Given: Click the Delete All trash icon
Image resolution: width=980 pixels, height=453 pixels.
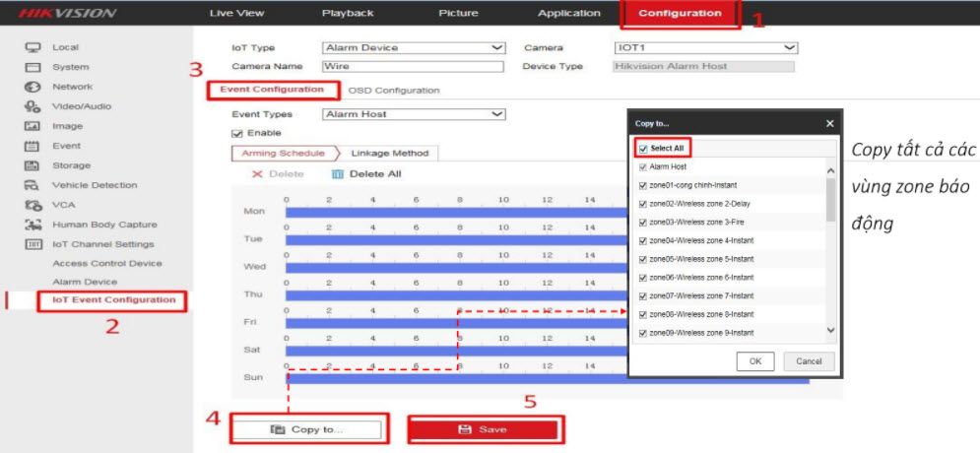Looking at the screenshot, I should 338,174.
